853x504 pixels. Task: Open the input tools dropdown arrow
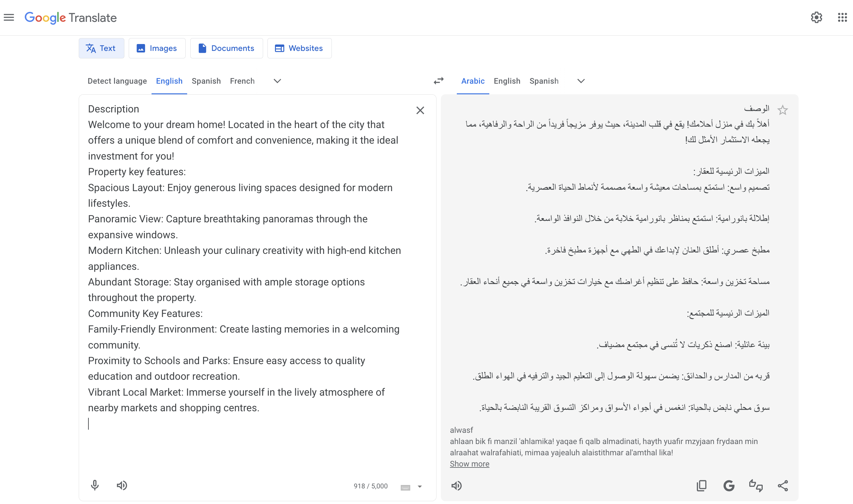[x=420, y=487]
